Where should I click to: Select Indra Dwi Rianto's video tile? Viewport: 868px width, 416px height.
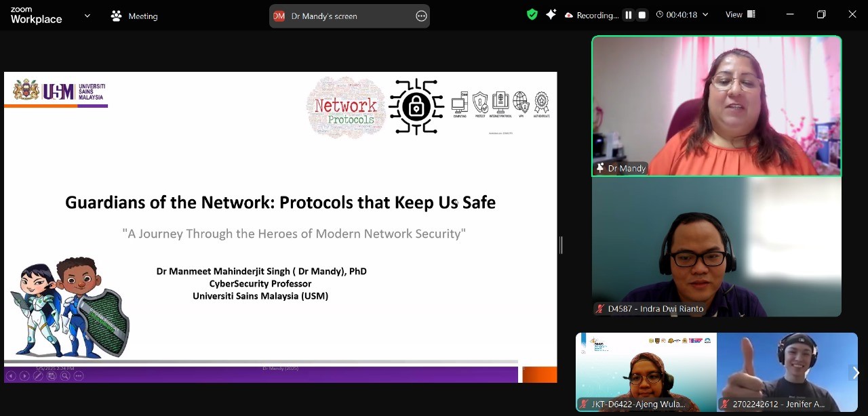coord(717,247)
